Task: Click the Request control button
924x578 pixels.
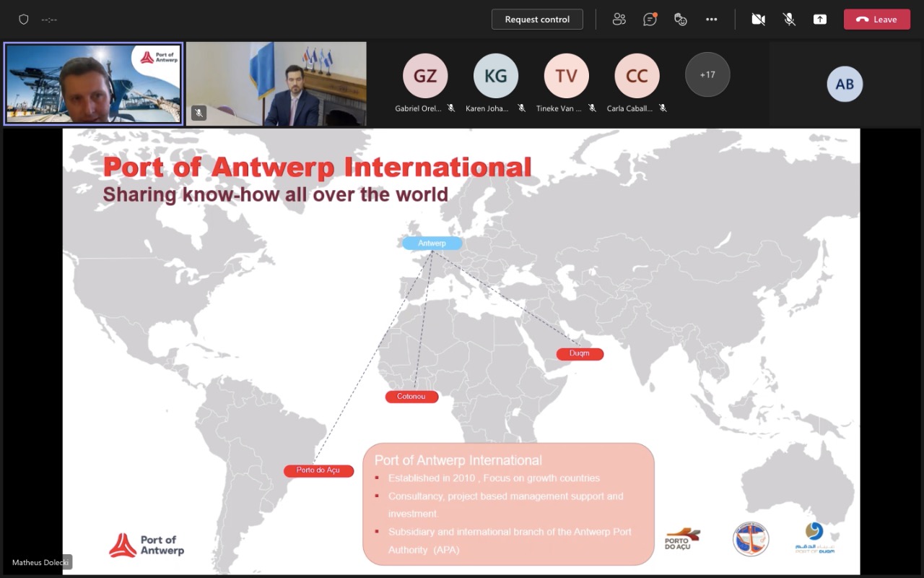Action: pyautogui.click(x=537, y=20)
